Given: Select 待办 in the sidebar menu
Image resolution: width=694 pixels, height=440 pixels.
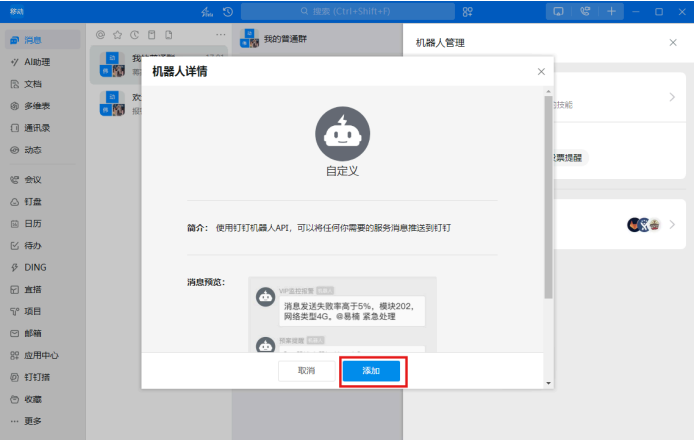Looking at the screenshot, I should click(x=32, y=245).
